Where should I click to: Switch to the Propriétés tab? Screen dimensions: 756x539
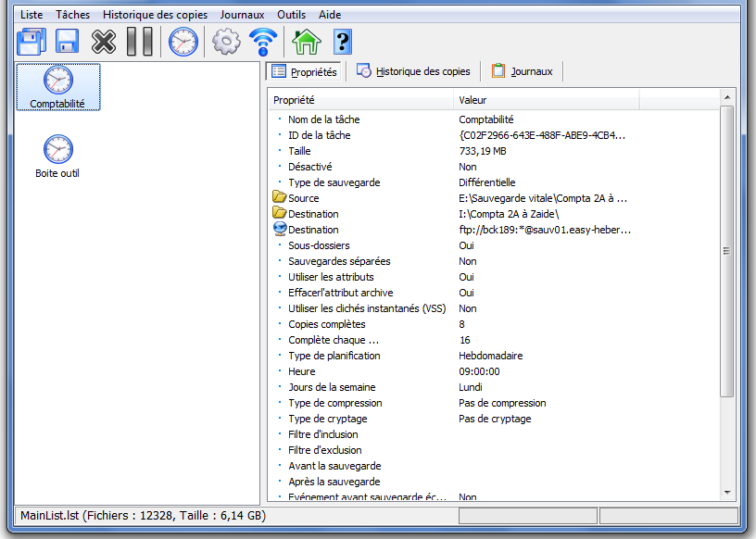(304, 72)
